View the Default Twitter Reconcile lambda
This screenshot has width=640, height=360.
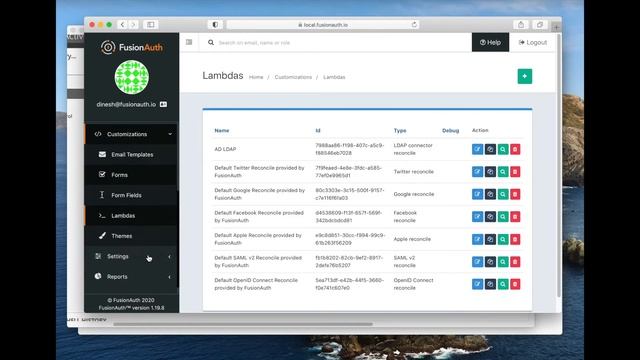click(502, 172)
